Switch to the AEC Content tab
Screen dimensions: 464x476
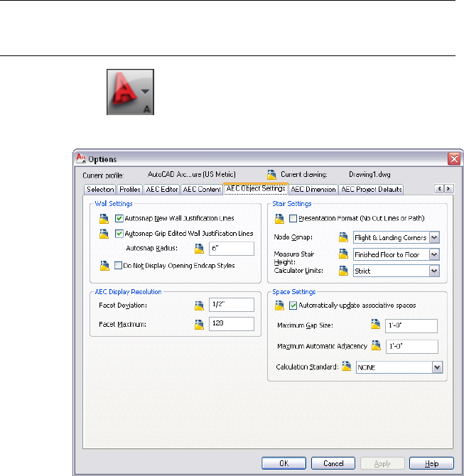(x=202, y=190)
